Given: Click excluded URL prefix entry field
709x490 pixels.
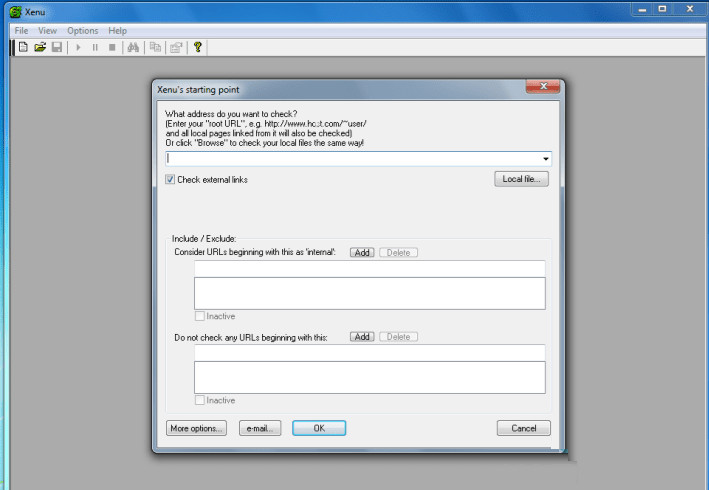Looking at the screenshot, I should click(x=370, y=353).
